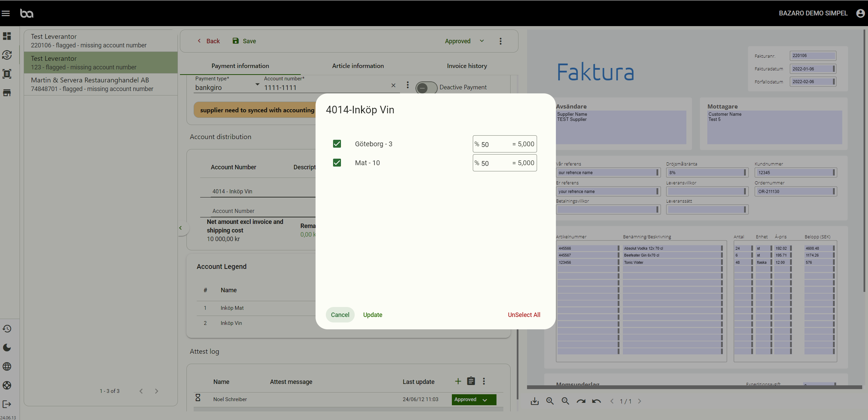This screenshot has height=420, width=868.
Task: Zoom in on the invoice preview
Action: pos(550,401)
